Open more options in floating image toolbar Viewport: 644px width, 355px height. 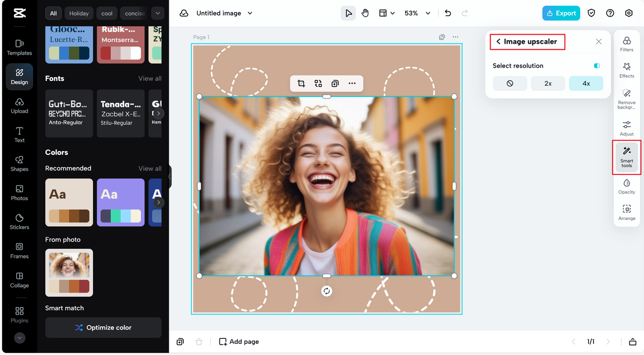point(352,83)
